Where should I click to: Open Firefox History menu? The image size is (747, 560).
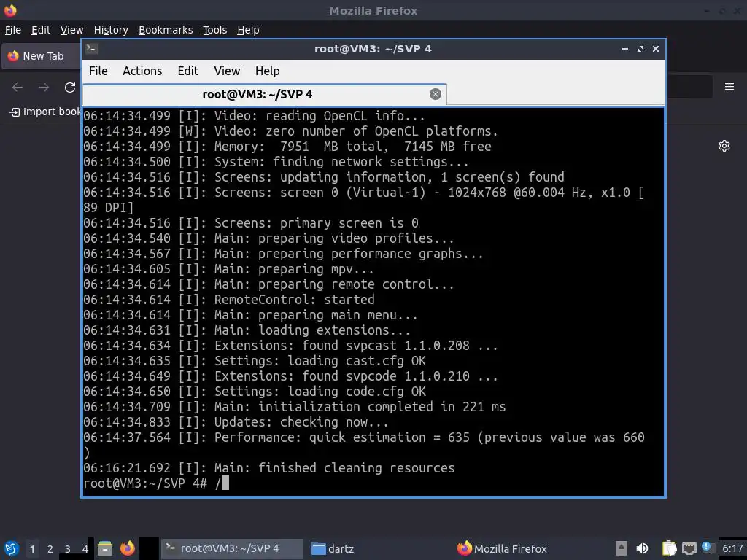(x=111, y=30)
